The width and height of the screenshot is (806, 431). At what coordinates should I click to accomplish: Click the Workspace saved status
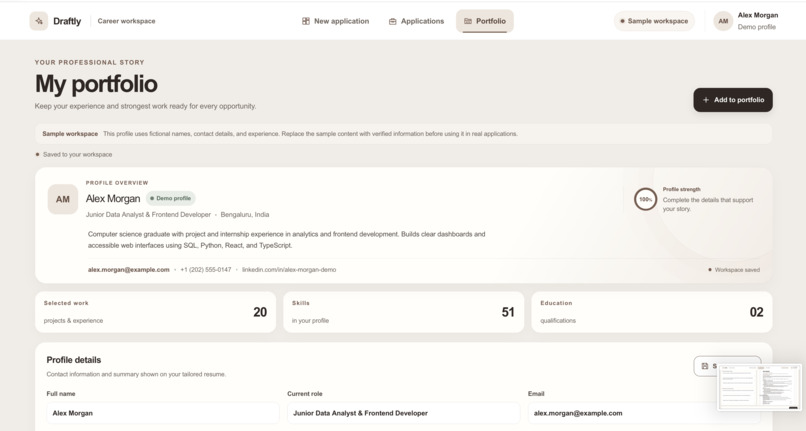click(734, 270)
